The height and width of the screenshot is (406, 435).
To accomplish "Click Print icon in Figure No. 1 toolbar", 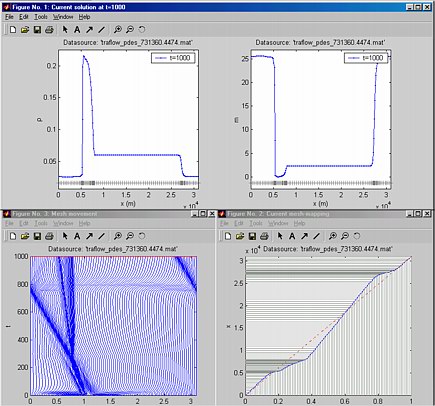I will [x=49, y=30].
